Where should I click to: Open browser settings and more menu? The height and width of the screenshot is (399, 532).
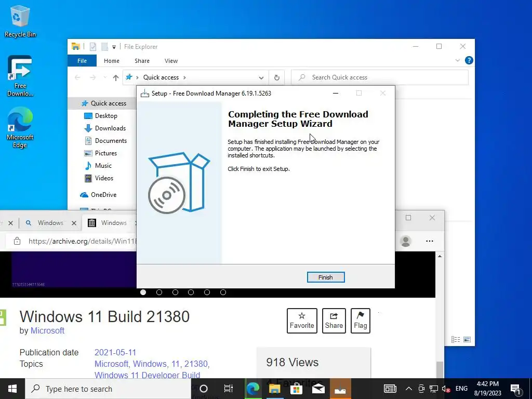(430, 241)
